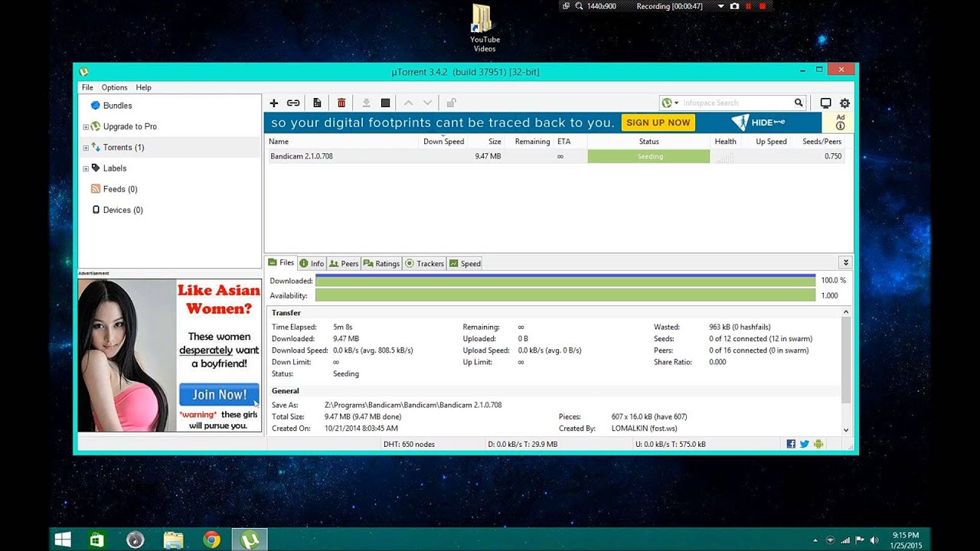Screen dimensions: 980x551
Task: Sort by the Status column header
Action: 648,142
